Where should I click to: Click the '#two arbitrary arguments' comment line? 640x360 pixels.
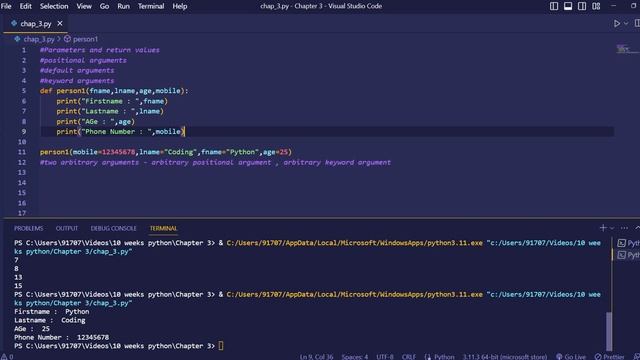215,162
